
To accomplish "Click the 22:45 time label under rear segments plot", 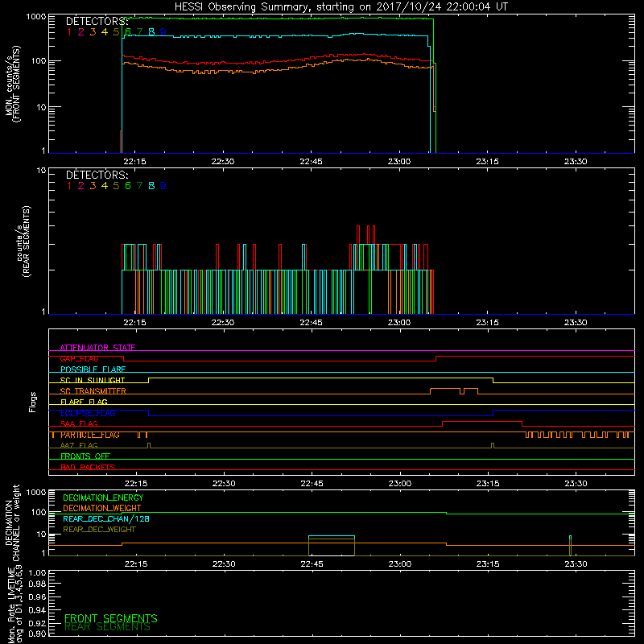I will coord(311,323).
